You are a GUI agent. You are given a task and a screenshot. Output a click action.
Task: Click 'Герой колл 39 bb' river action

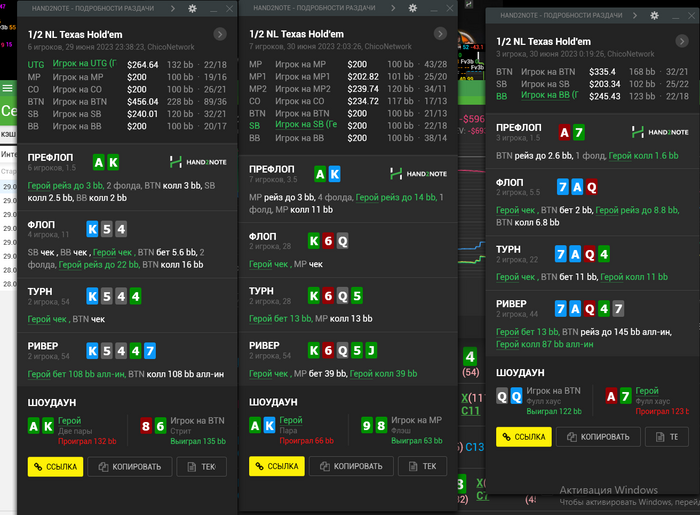pyautogui.click(x=383, y=374)
